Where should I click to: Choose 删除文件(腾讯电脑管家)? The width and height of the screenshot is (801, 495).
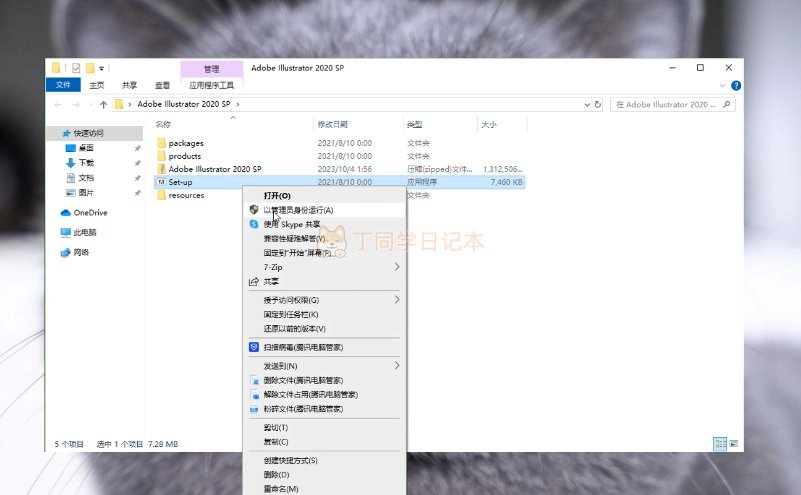coord(325,380)
